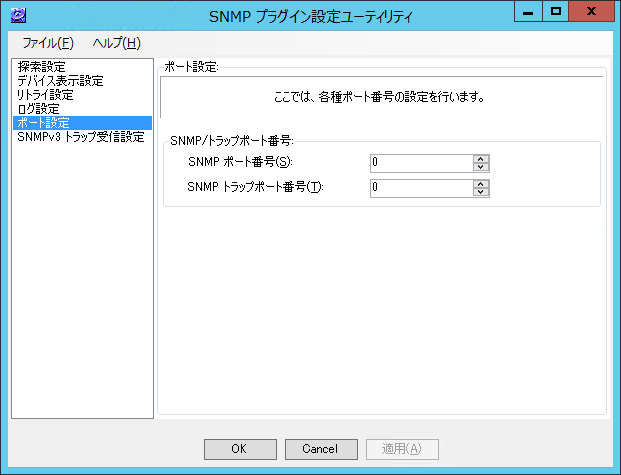Increase SNMP ポート番号 with up arrow
Image resolution: width=621 pixels, height=475 pixels.
pyautogui.click(x=481, y=159)
